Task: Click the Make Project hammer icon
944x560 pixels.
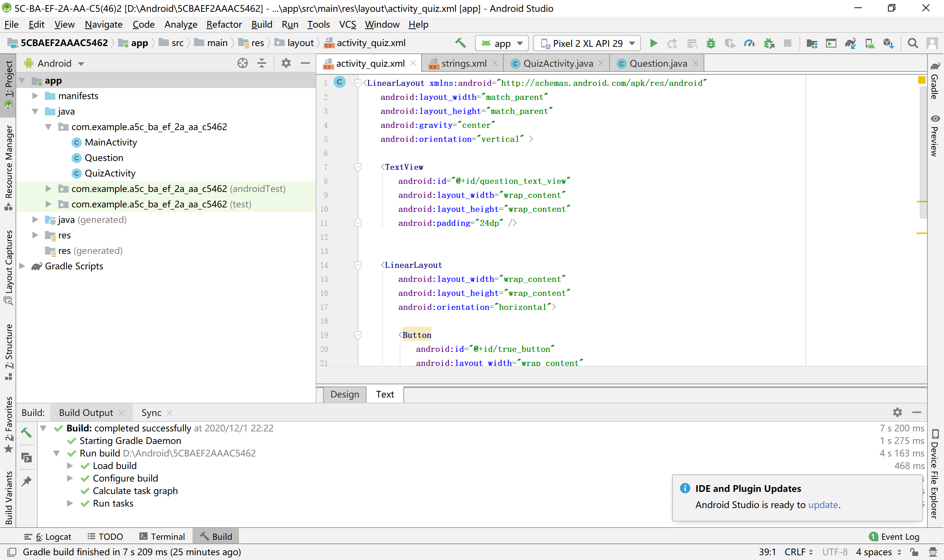Action: tap(460, 43)
